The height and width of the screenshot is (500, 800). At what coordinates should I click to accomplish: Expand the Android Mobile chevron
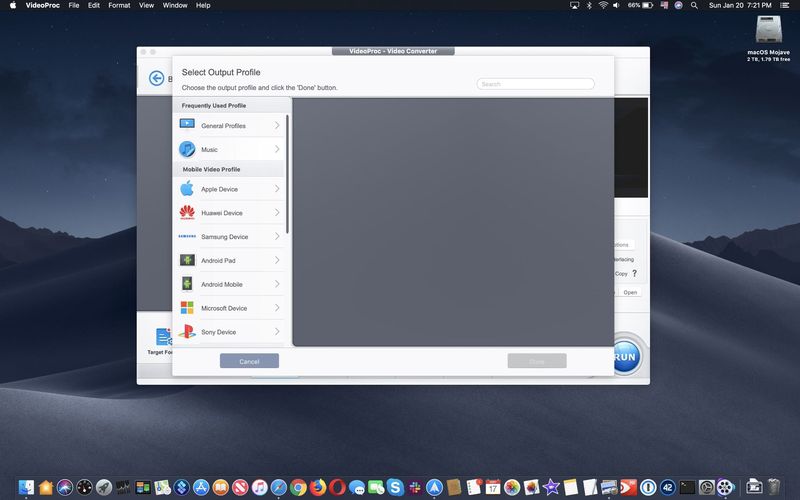pyautogui.click(x=277, y=284)
